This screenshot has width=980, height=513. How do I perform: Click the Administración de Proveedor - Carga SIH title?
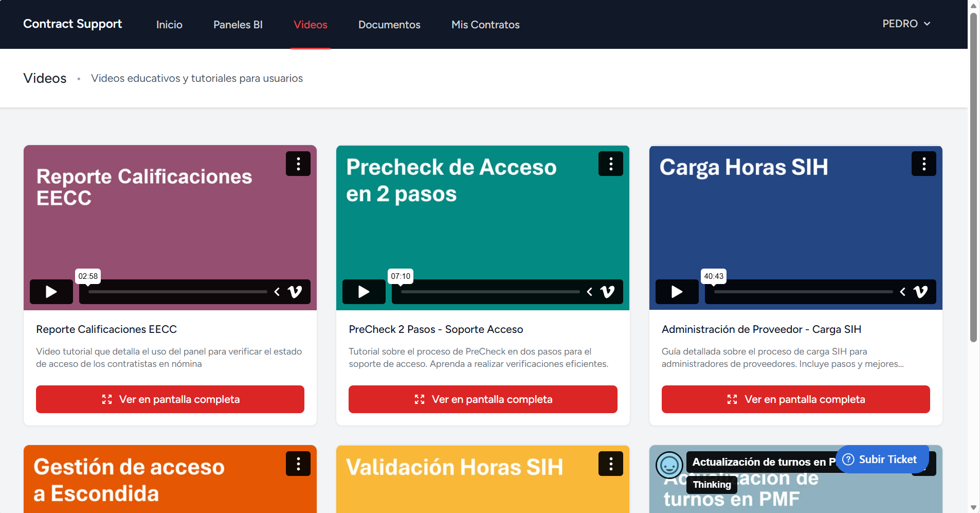[x=761, y=329]
